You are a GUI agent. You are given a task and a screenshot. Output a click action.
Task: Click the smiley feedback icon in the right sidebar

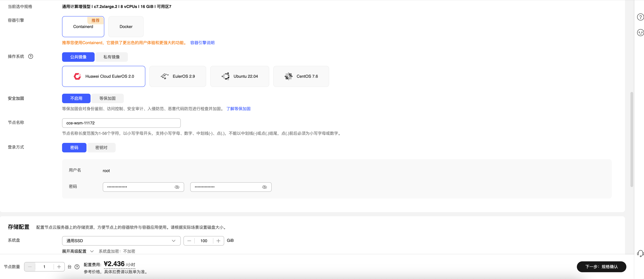tap(640, 33)
